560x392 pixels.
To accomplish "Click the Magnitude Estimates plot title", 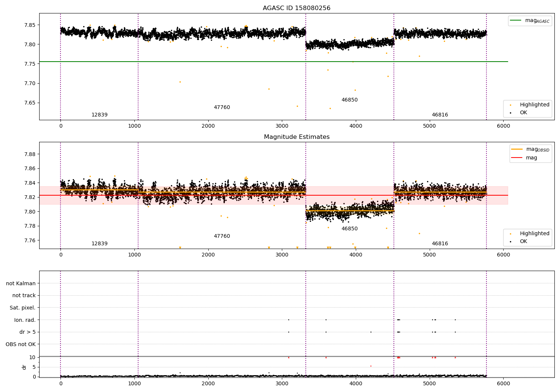I will pos(296,137).
